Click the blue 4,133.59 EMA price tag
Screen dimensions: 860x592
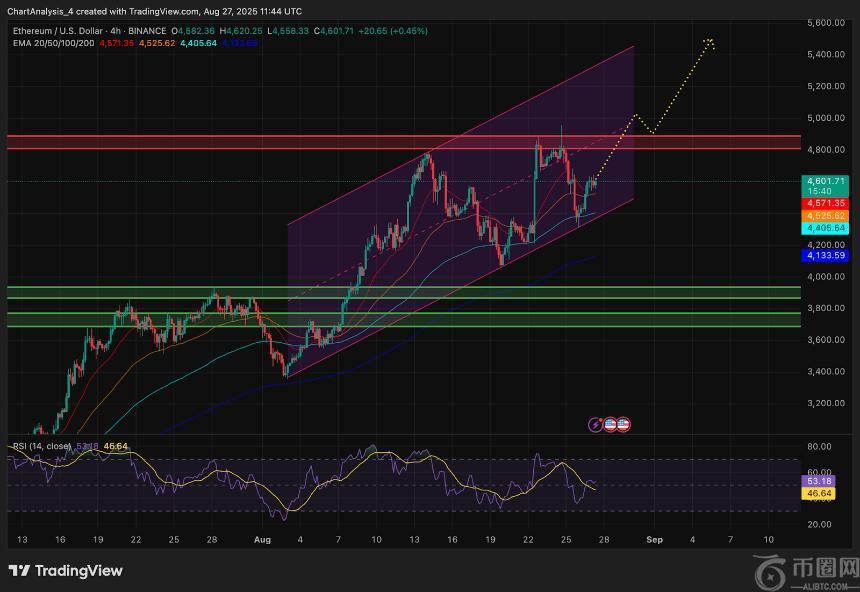pyautogui.click(x=825, y=256)
